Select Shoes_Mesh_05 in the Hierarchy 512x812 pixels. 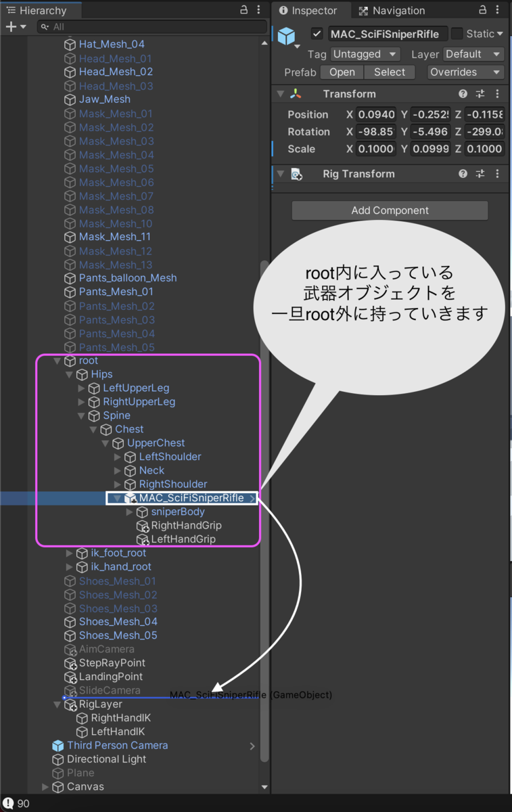tap(118, 635)
